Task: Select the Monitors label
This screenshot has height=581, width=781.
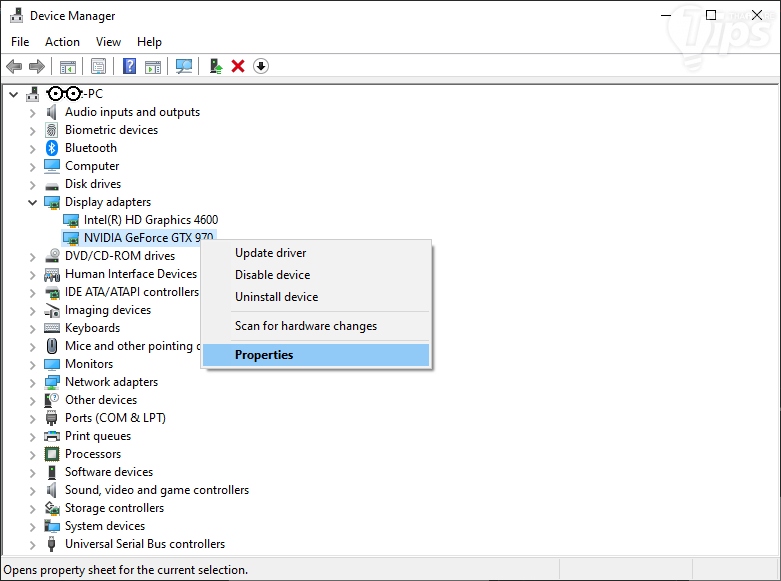Action: [89, 364]
